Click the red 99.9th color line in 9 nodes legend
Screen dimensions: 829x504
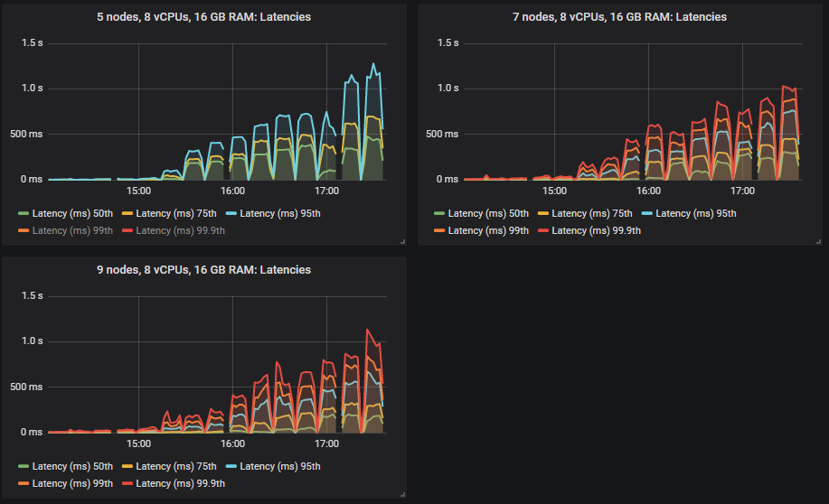coord(127,483)
